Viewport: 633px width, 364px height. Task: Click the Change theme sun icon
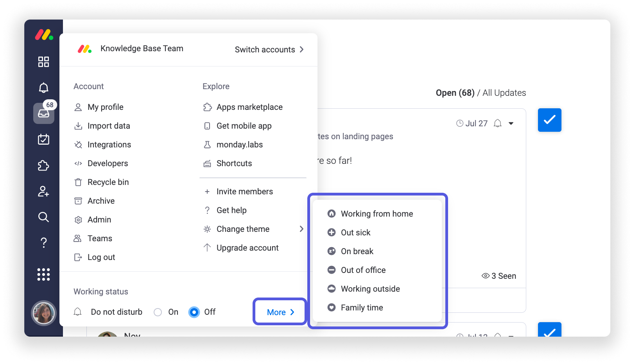coord(207,229)
